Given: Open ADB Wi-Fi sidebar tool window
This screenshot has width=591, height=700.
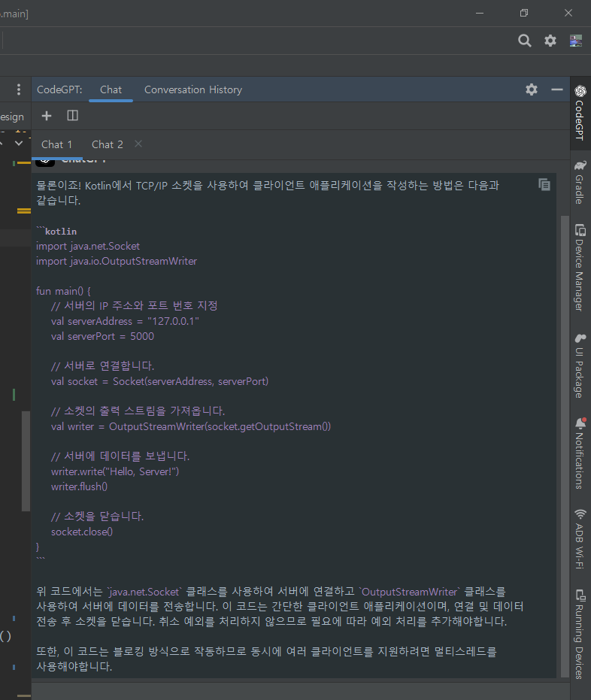Looking at the screenshot, I should 580,539.
